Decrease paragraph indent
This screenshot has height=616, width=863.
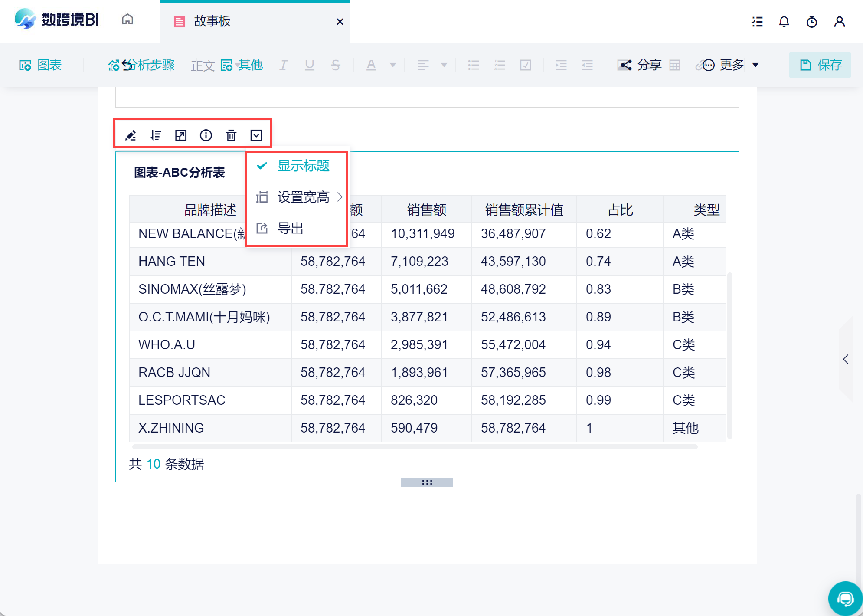click(587, 65)
